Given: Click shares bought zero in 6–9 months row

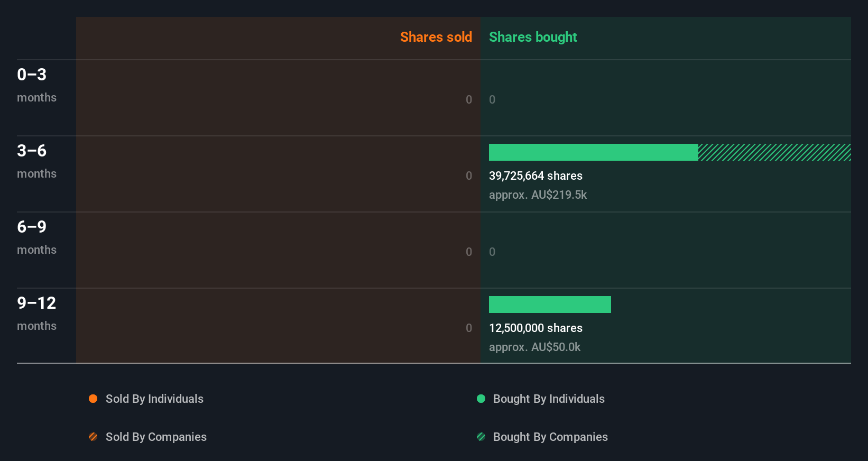Looking at the screenshot, I should (492, 252).
